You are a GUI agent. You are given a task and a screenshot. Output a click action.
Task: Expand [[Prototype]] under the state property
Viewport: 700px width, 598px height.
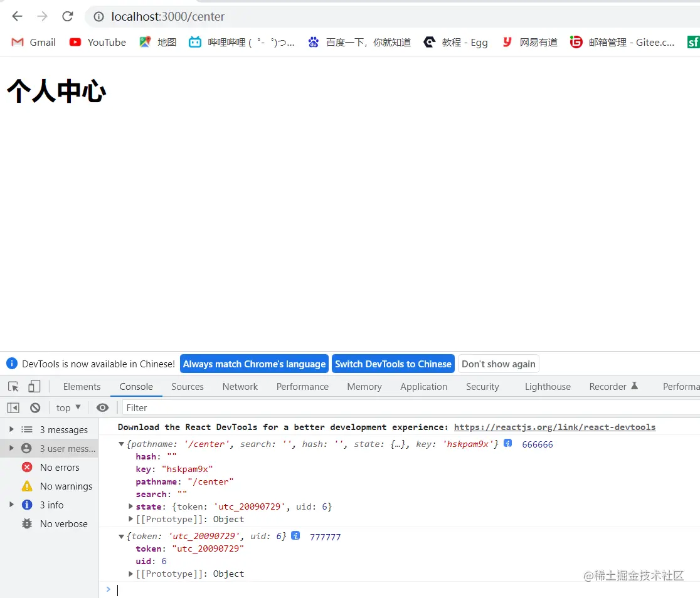tap(130, 518)
